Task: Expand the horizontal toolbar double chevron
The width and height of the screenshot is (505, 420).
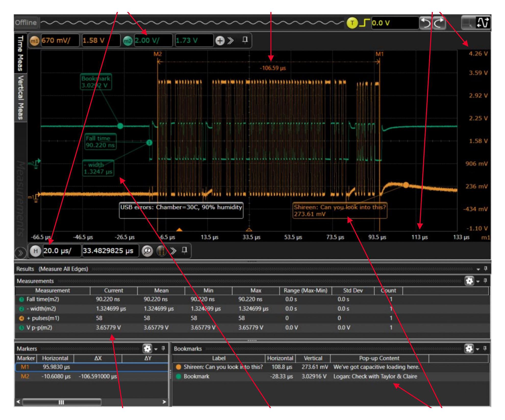Action: pos(173,251)
